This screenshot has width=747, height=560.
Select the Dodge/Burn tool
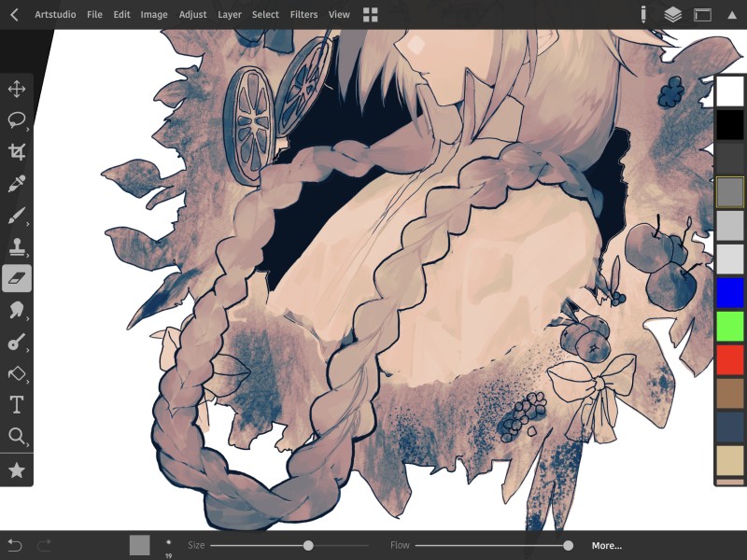pyautogui.click(x=17, y=342)
